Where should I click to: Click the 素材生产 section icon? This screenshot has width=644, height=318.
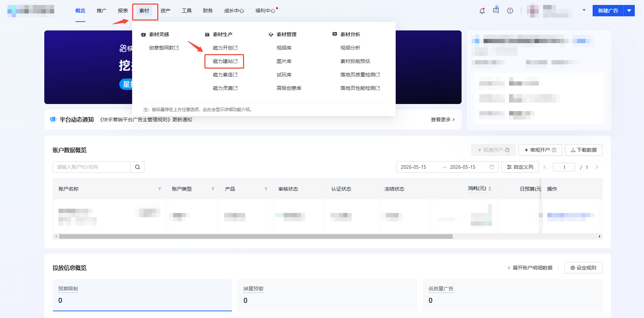(x=207, y=34)
